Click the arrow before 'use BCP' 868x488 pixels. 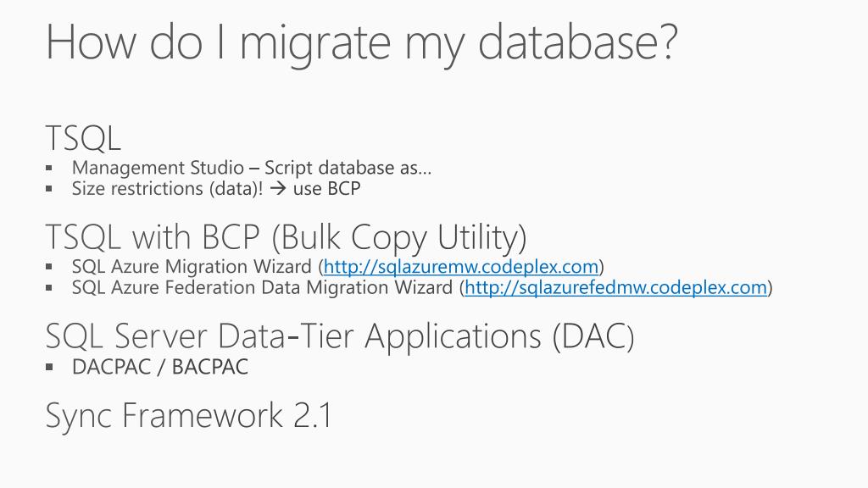click(278, 189)
